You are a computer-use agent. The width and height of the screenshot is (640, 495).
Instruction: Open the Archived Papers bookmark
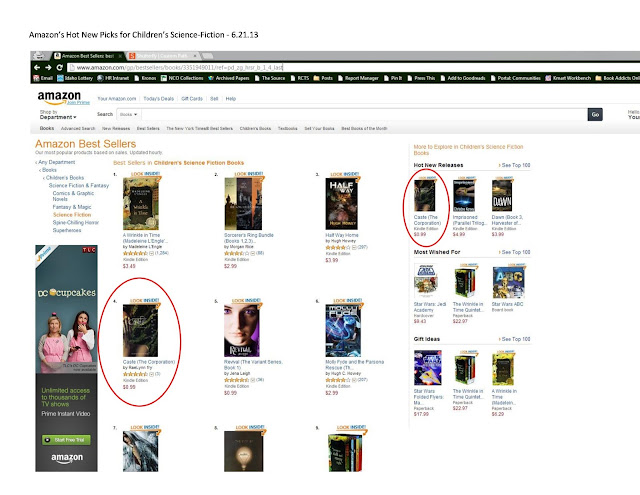pyautogui.click(x=229, y=78)
